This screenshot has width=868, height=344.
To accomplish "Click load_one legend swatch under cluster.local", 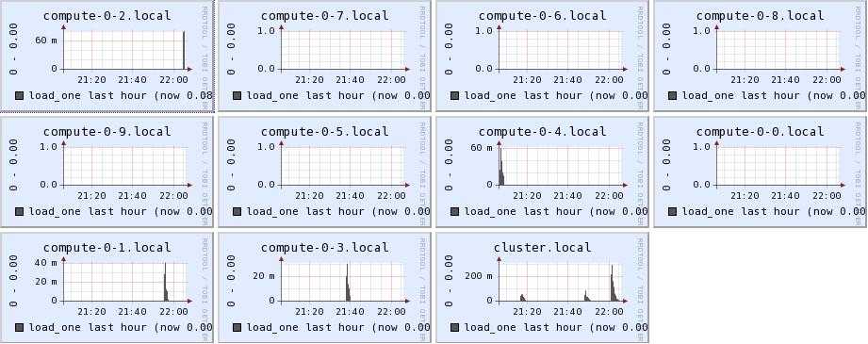I will click(454, 328).
